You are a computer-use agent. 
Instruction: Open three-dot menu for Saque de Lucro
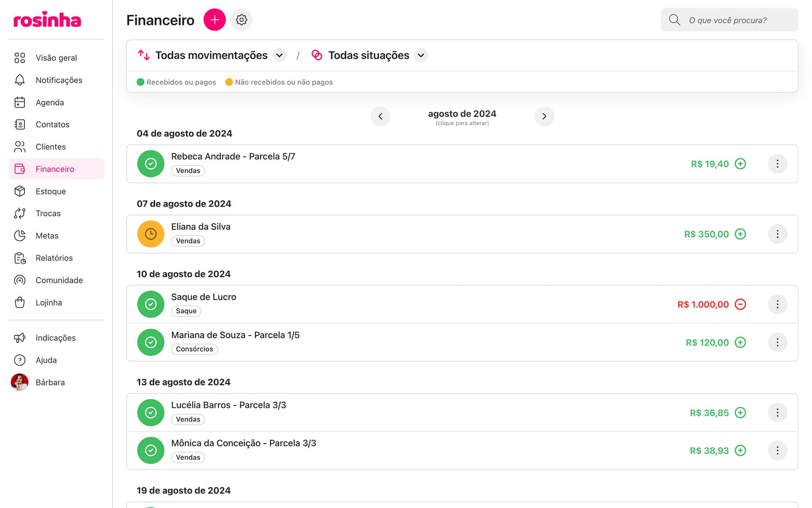777,304
